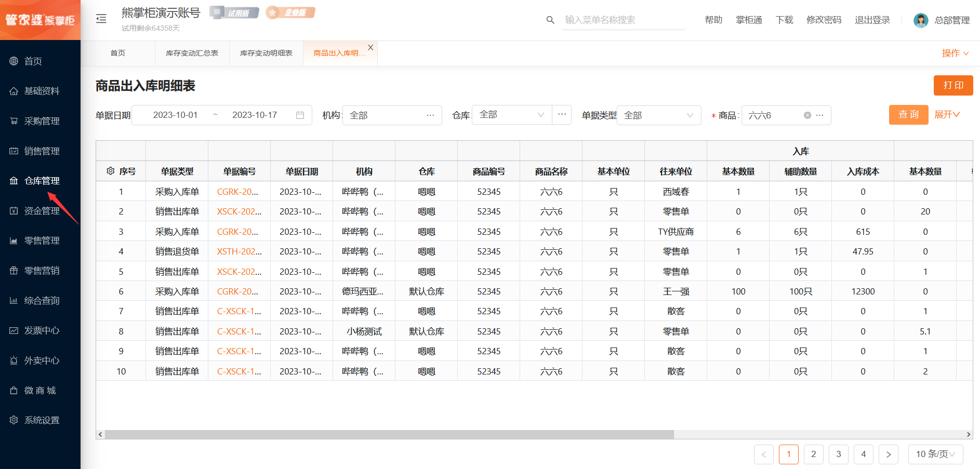Image resolution: width=980 pixels, height=469 pixels.
Task: Click the cell 王一强 in row 6
Action: click(676, 291)
